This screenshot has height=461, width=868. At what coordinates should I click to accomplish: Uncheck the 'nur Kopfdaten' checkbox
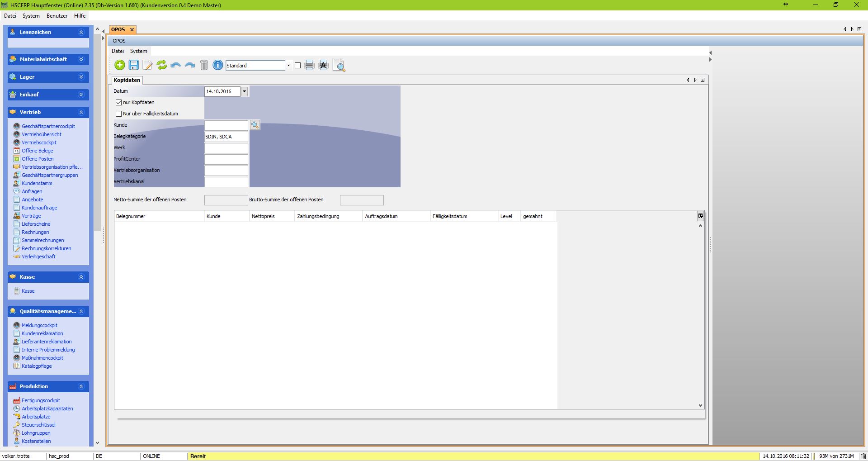(119, 102)
